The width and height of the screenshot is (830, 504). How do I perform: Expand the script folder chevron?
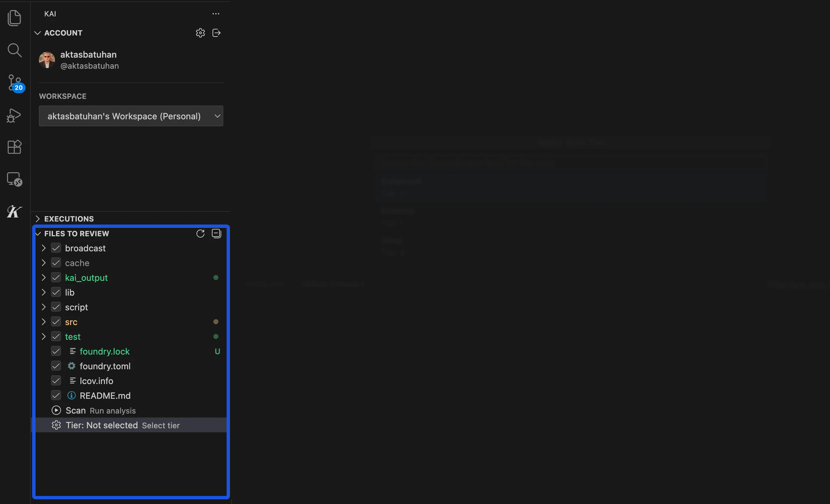pos(44,307)
